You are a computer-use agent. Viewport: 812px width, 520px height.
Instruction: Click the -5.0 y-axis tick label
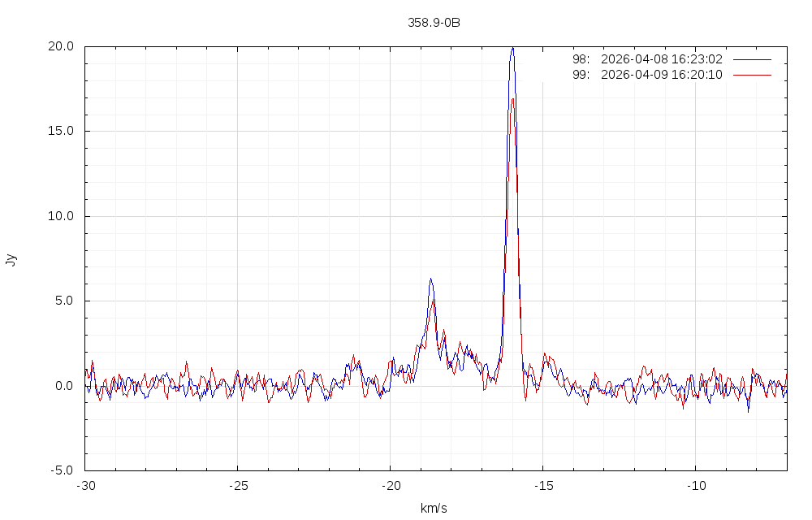(x=63, y=470)
